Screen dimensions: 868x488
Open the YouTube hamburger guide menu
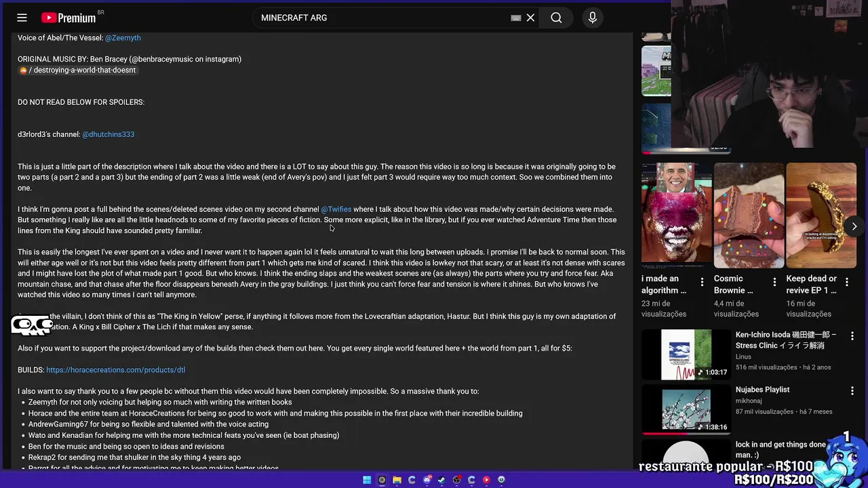click(x=22, y=18)
